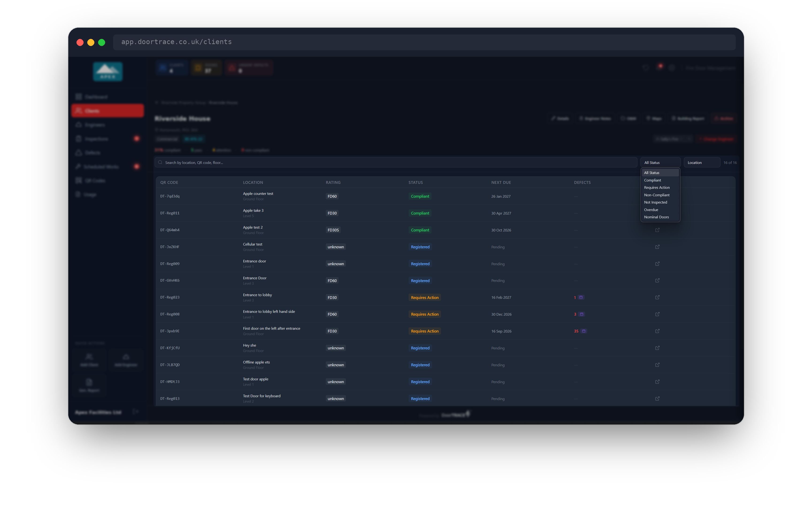Click defects calendar icon on DT-3pxb9E row

coord(583,331)
